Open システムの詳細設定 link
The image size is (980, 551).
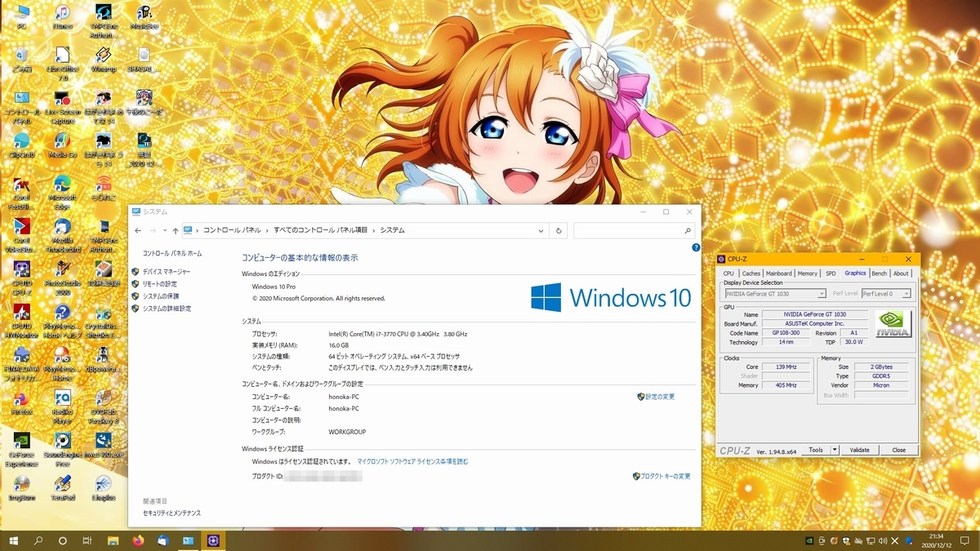(x=167, y=309)
